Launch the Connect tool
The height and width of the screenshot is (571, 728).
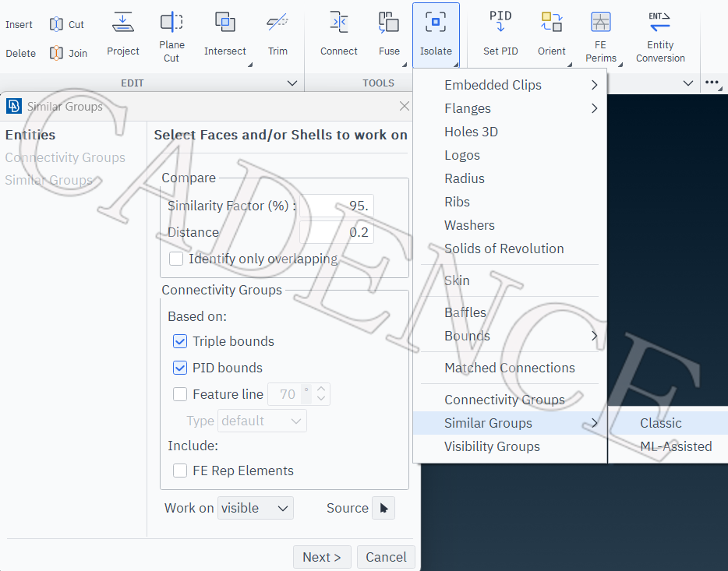tap(339, 33)
